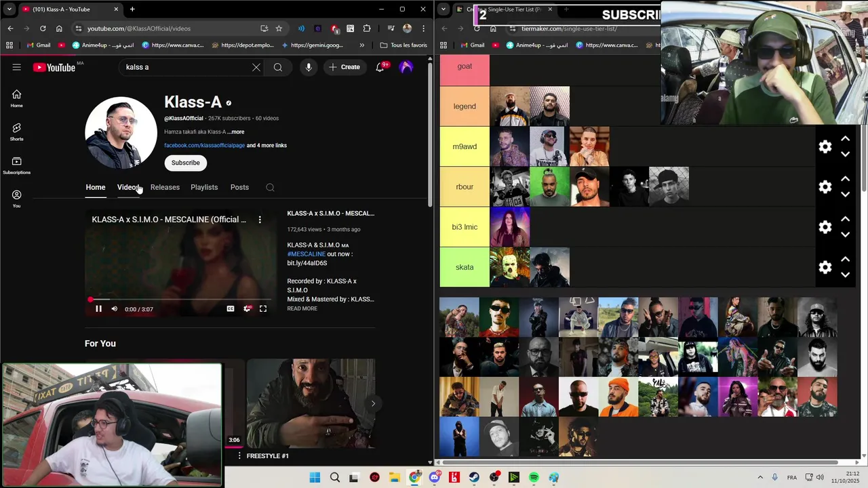Search within the Klass-A channel
The image size is (868, 488).
(270, 188)
